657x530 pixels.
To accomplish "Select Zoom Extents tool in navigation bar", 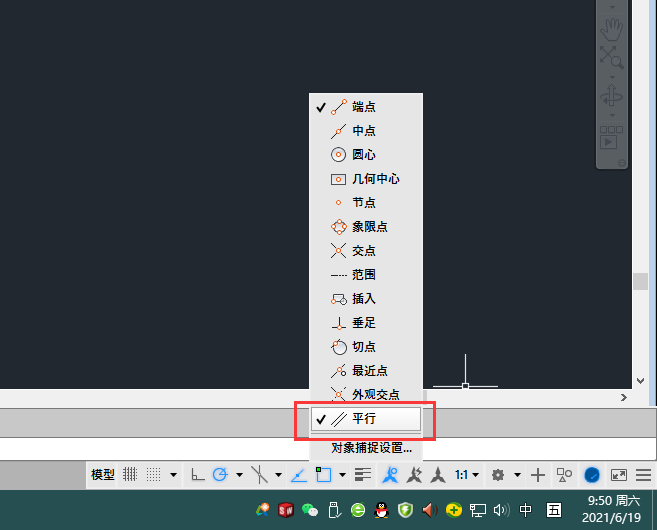I will (x=611, y=57).
